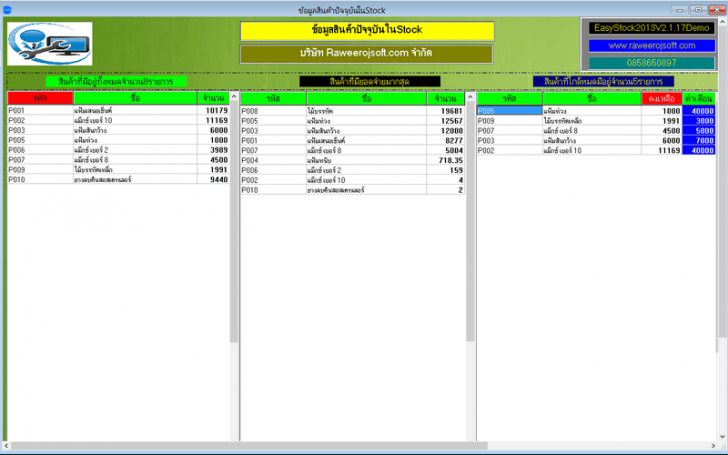Click the 'ค่าเตือน' header in the low-stock table
Viewport: 728px width, 455px height.
(x=699, y=98)
